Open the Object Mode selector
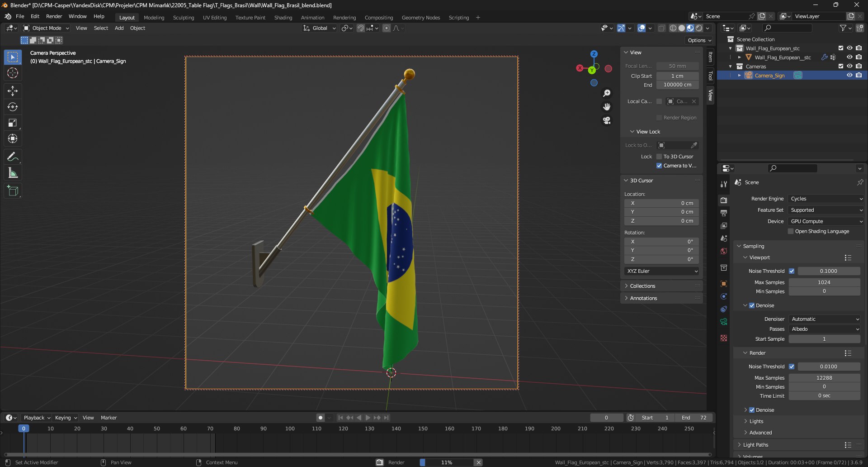 [x=46, y=28]
